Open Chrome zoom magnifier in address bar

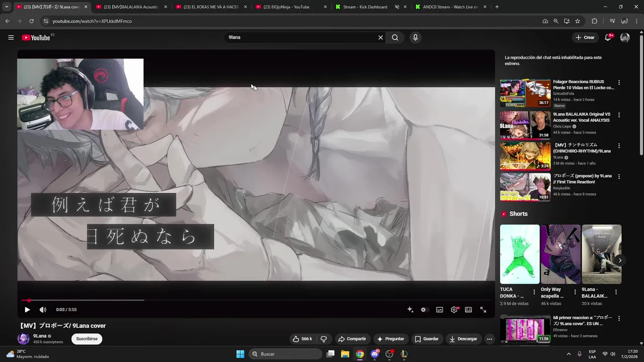click(x=556, y=21)
